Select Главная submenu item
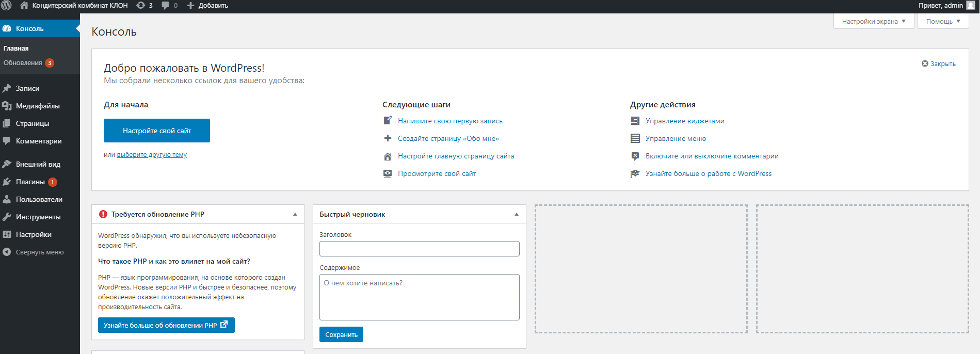Viewport: 980px width, 354px height. pos(16,48)
